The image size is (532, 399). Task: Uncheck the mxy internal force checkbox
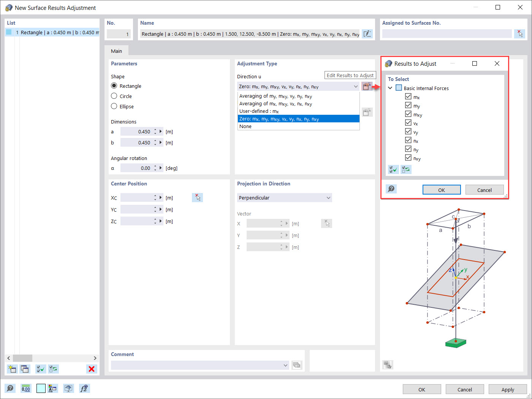coord(408,114)
